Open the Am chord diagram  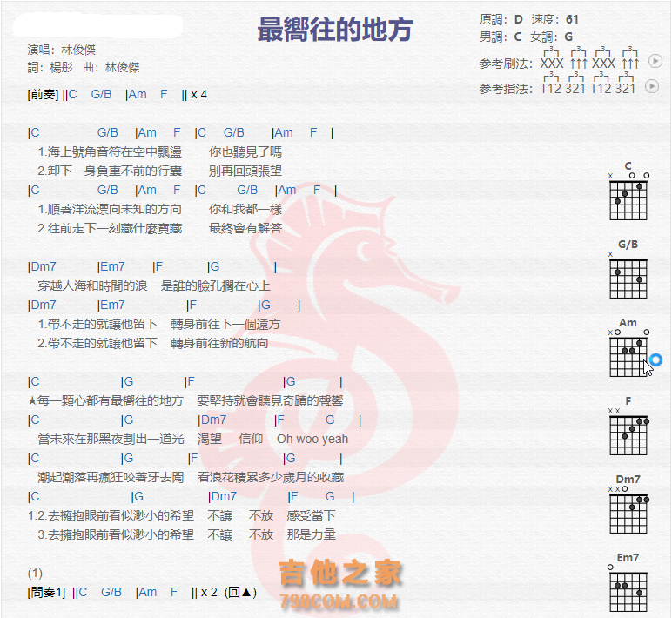click(628, 348)
